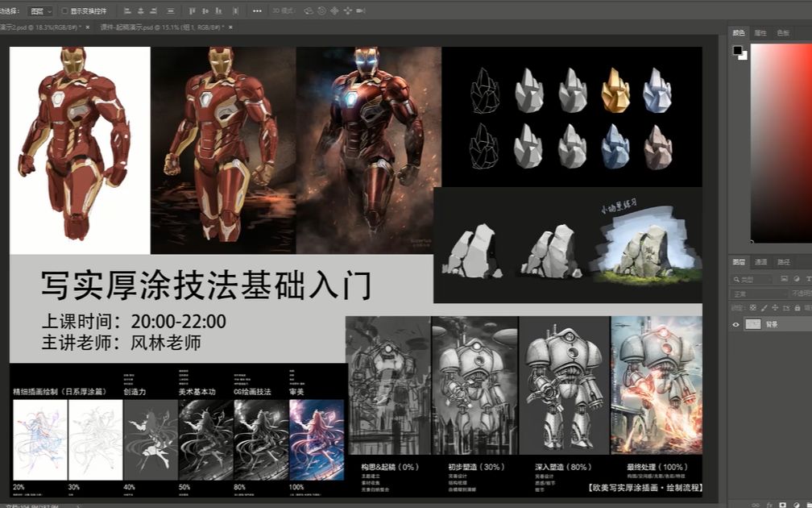
Task: Toggle visibility of the 背景 layer
Action: pos(734,324)
